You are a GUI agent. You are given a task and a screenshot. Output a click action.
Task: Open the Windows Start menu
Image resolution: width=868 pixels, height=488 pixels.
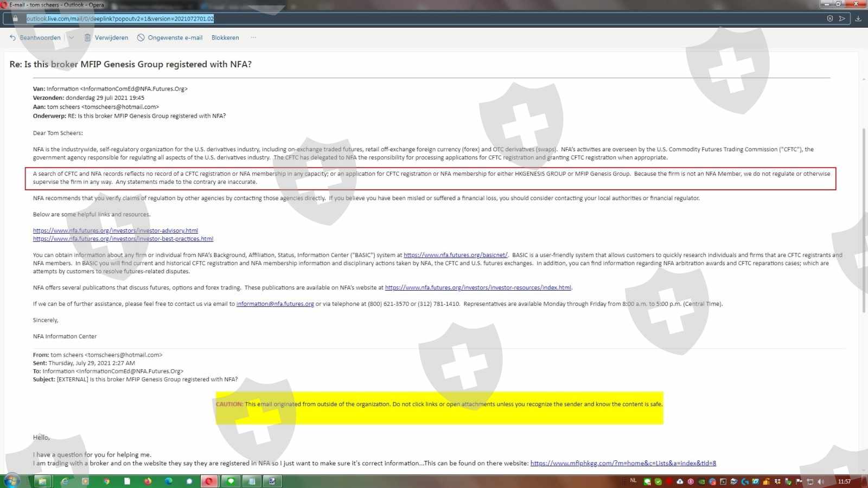point(11,481)
